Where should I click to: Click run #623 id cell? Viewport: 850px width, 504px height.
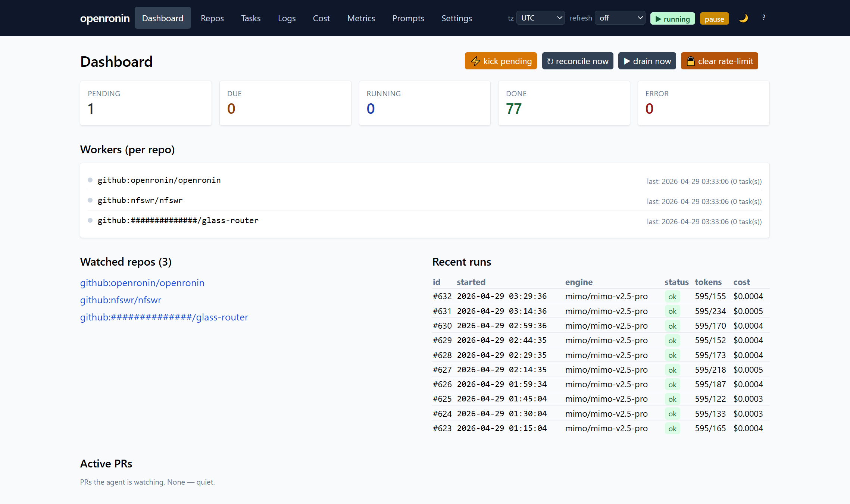pos(442,428)
